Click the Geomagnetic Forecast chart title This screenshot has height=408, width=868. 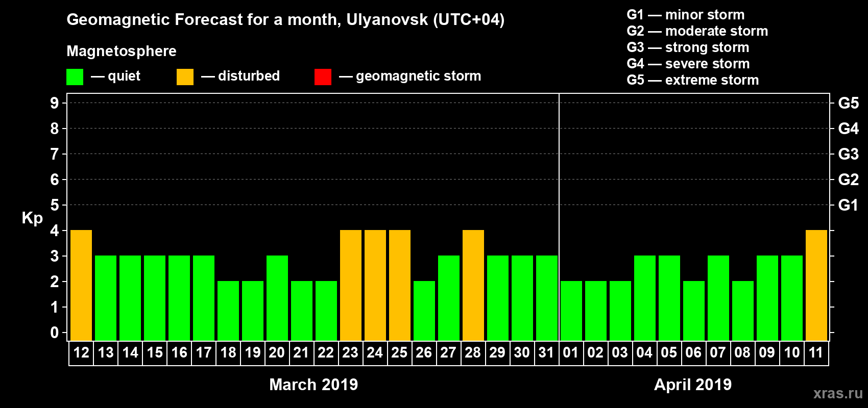click(285, 20)
